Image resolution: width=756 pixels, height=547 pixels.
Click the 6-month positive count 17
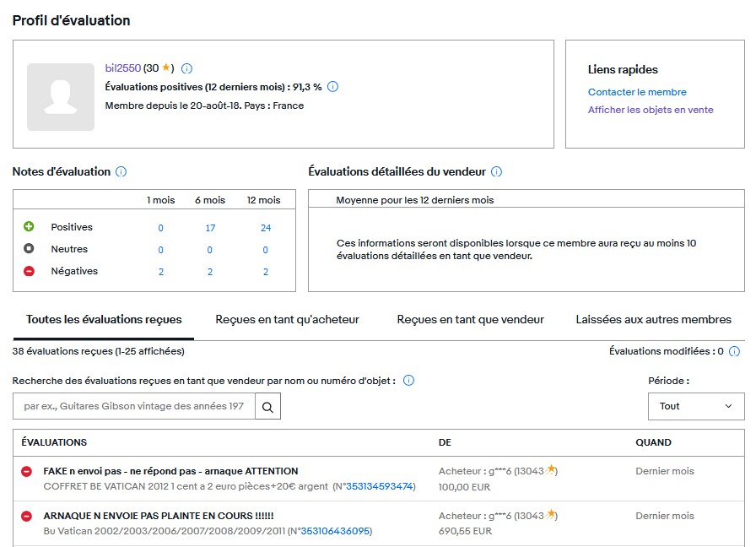[x=210, y=228]
